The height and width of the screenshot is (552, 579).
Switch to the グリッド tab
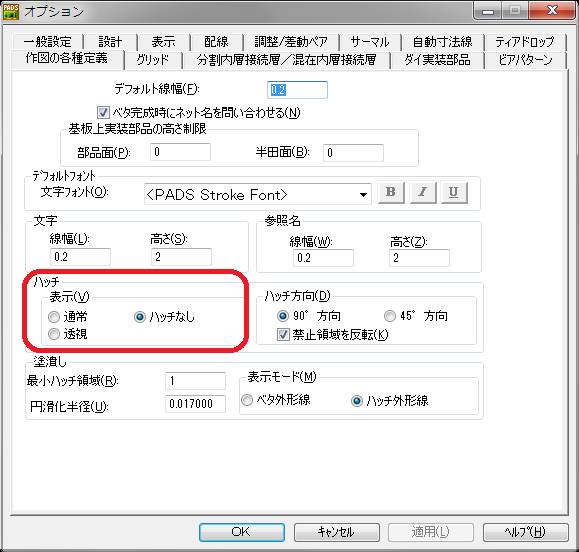153,60
